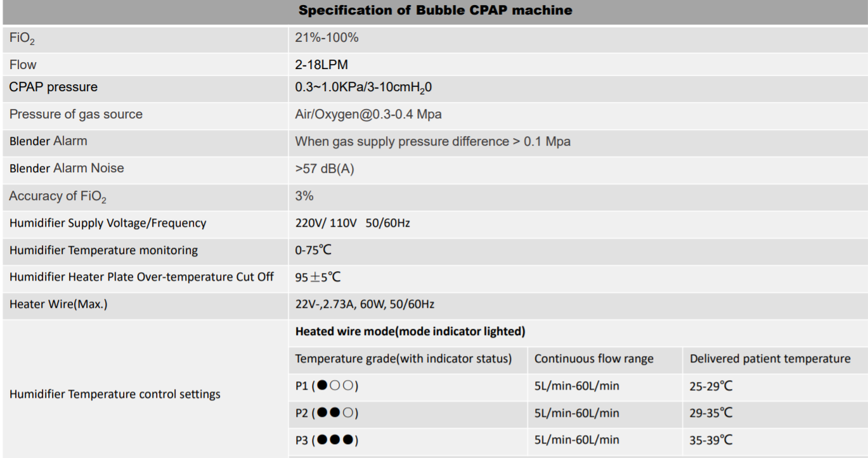
Task: Select the >57 dB(A) value
Action: click(x=325, y=169)
